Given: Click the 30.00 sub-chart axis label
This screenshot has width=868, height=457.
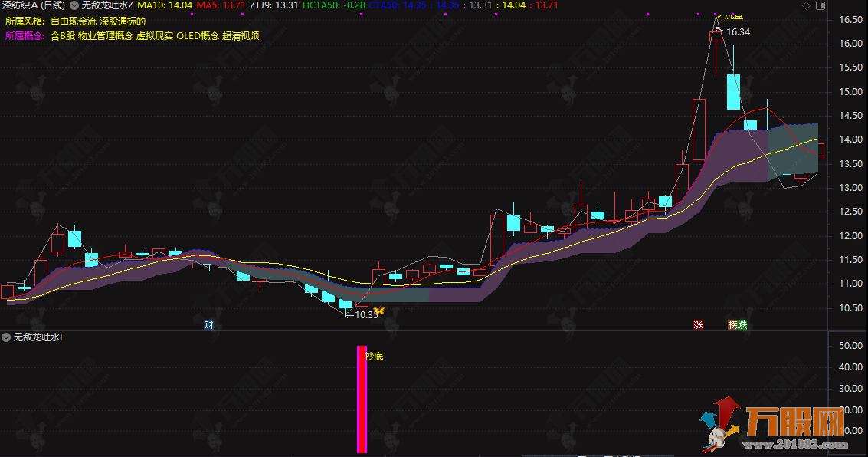Looking at the screenshot, I should [x=850, y=388].
